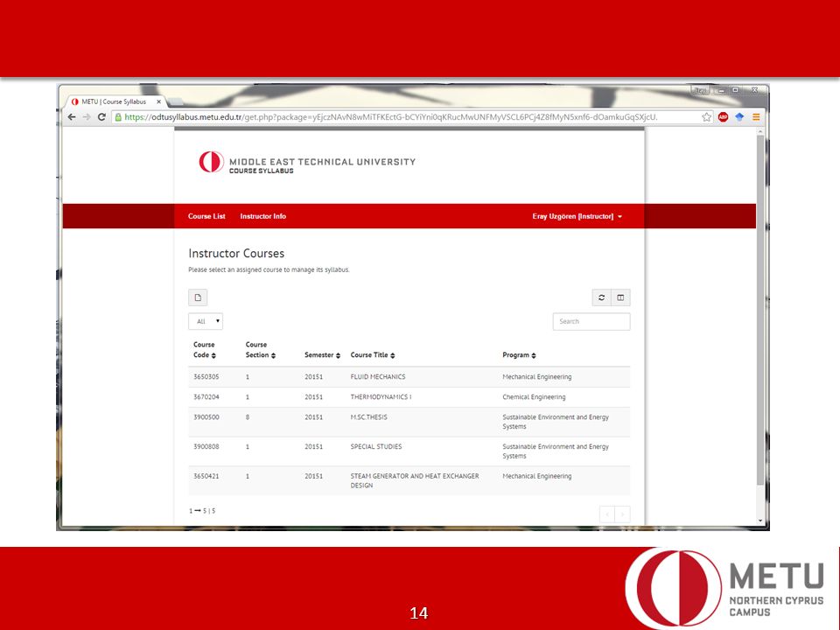
Task: Expand the Eray Uzgören [Instructor] dropdown
Action: coord(577,216)
